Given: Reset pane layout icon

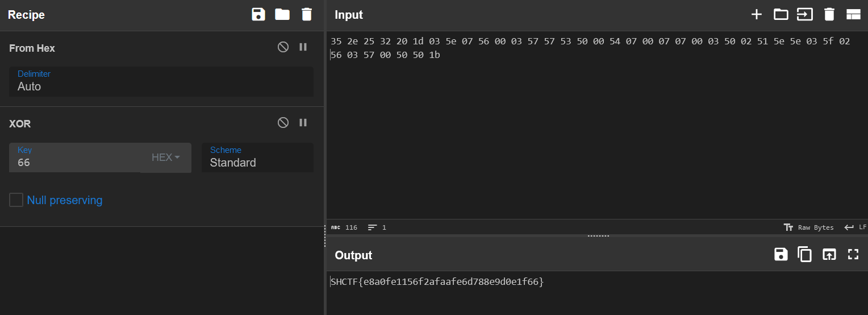Looking at the screenshot, I should coord(853,14).
